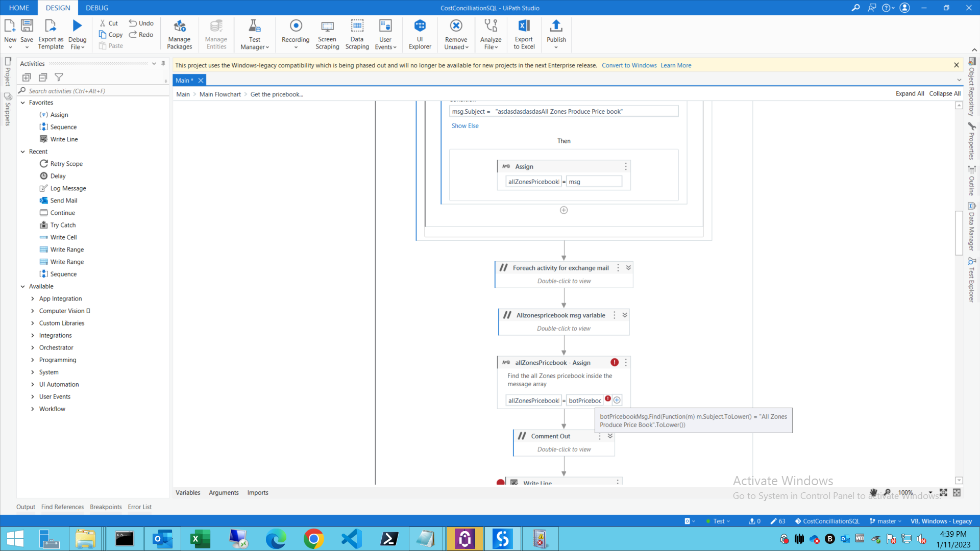Export workflow to Excel

(x=524, y=34)
